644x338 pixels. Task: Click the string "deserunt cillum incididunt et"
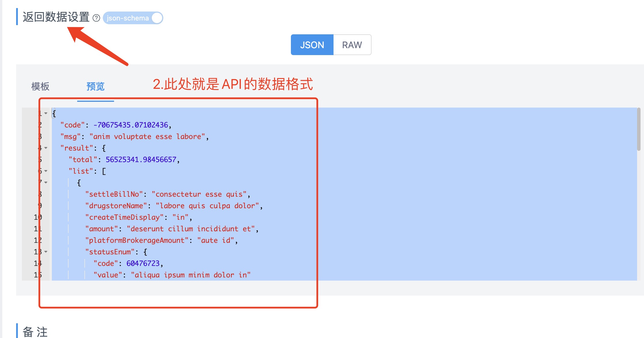pos(191,229)
